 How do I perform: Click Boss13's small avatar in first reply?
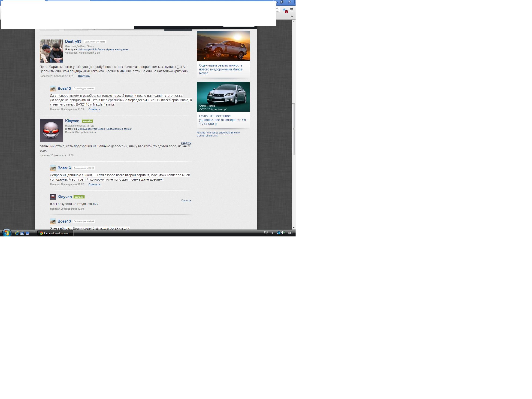53,88
